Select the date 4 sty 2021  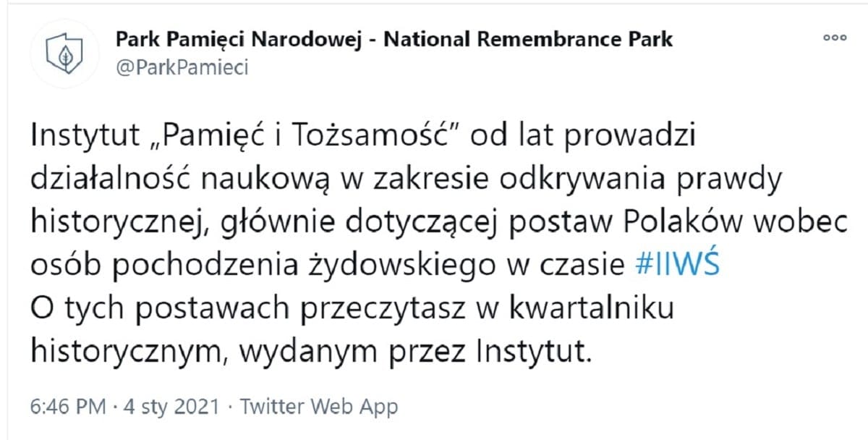click(x=171, y=407)
